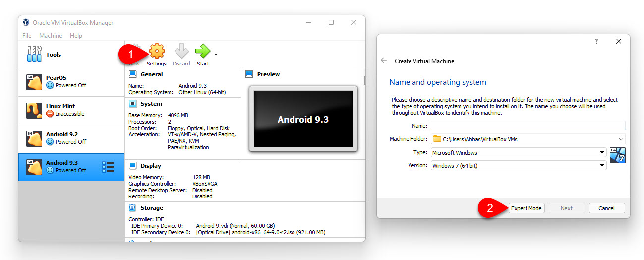Close the Create Virtual Machine dialog
Screen dimensions: 644x260
pyautogui.click(x=619, y=42)
